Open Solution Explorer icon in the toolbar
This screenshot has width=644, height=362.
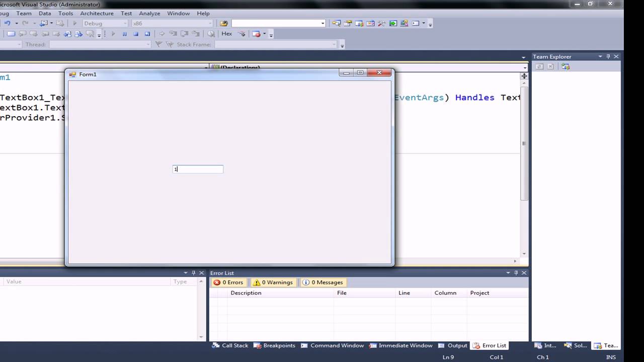[336, 23]
